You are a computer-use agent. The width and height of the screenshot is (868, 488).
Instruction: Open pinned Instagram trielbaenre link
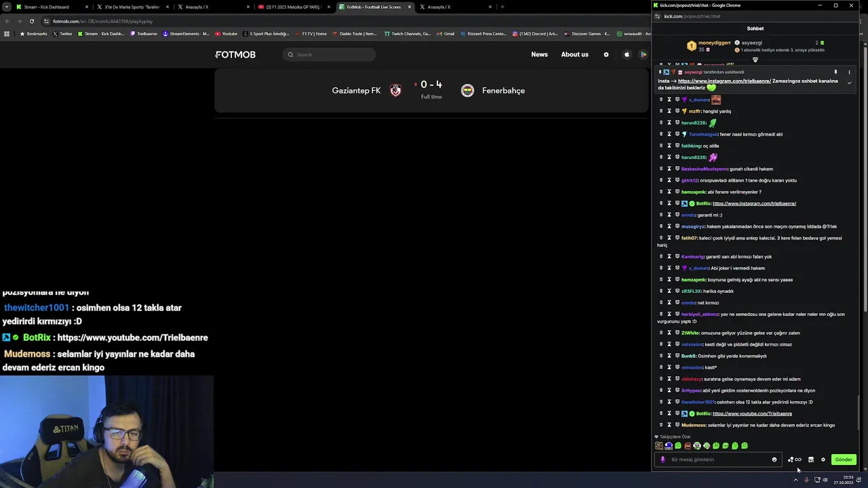tap(724, 81)
